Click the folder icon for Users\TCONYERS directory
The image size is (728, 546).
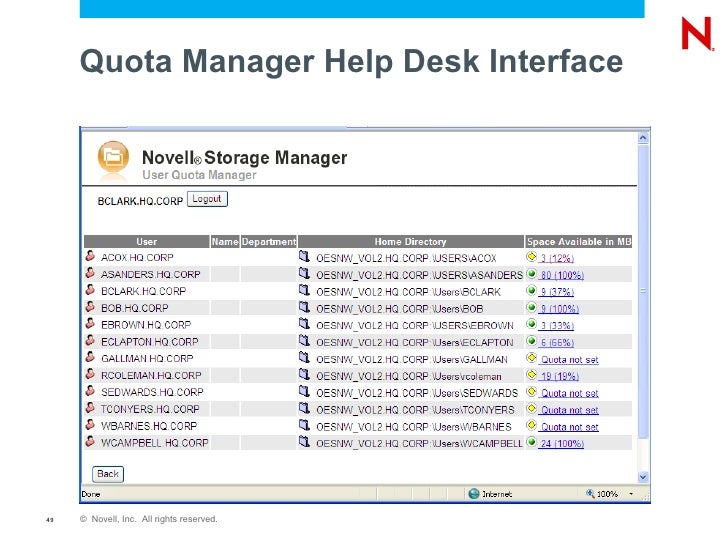304,408
